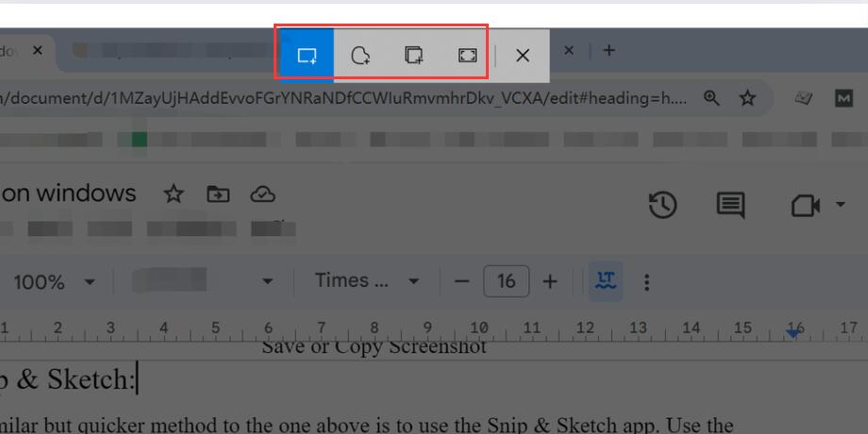Click the '& Sketch:' heading text
The width and height of the screenshot is (868, 434).
pyautogui.click(x=75, y=379)
